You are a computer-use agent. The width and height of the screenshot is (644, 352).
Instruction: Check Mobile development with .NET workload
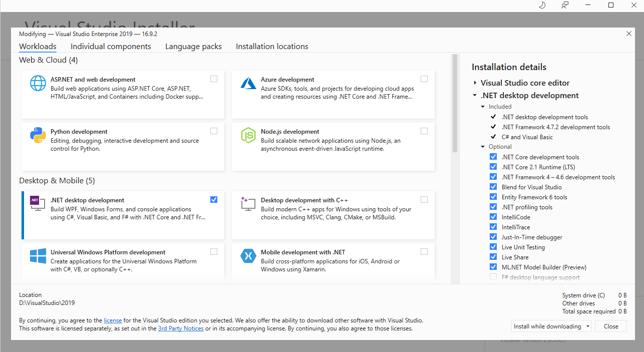[x=424, y=251]
